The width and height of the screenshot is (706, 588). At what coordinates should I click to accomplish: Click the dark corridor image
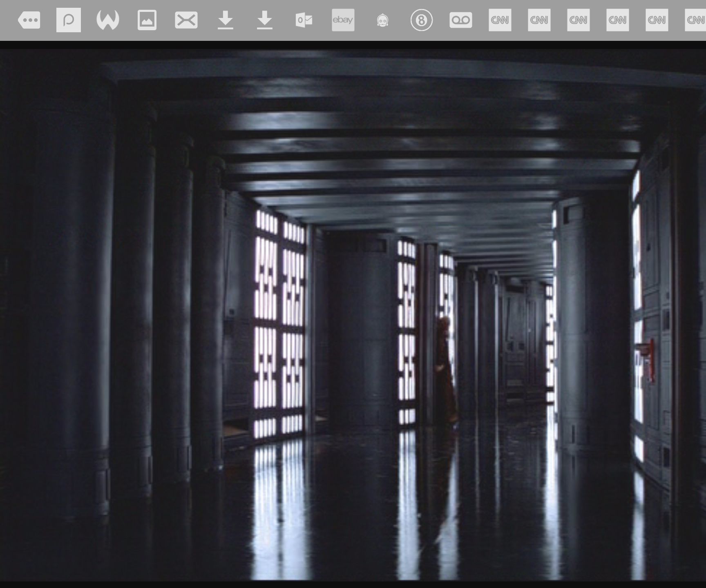[353, 314]
